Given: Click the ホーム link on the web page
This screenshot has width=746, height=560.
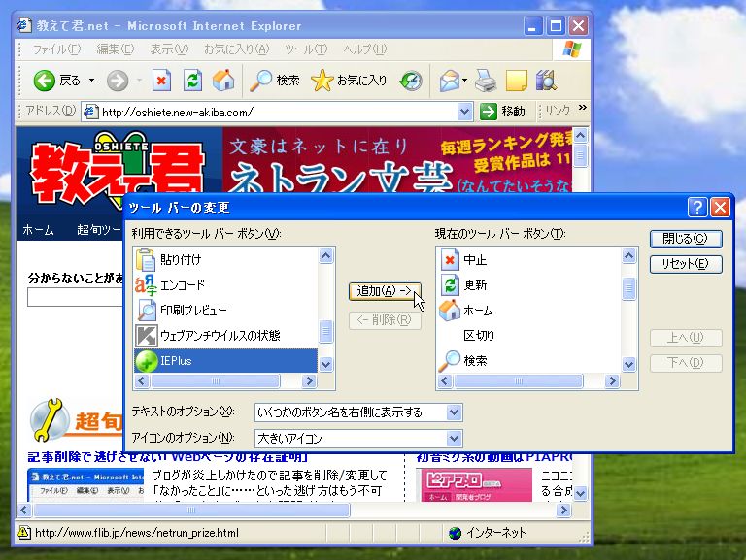Looking at the screenshot, I should coord(38,230).
